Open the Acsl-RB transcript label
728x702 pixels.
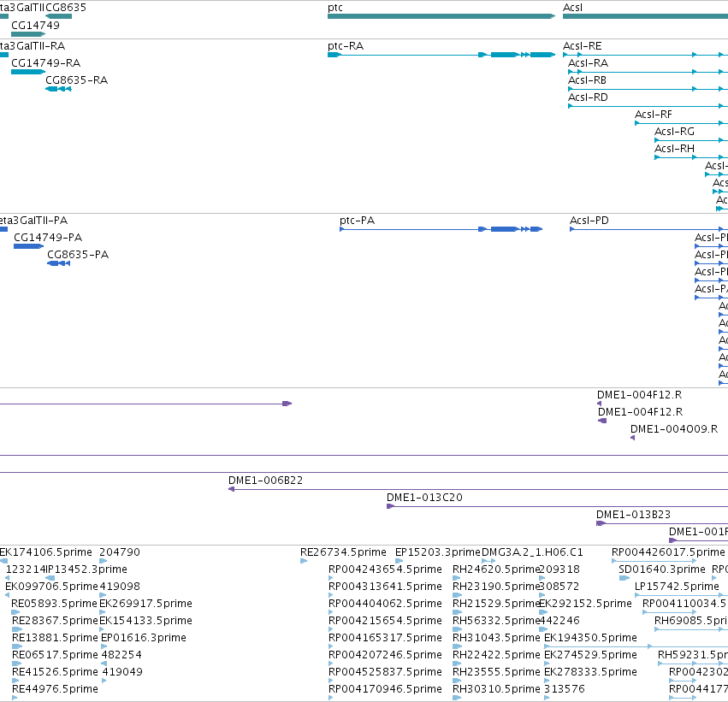click(588, 80)
